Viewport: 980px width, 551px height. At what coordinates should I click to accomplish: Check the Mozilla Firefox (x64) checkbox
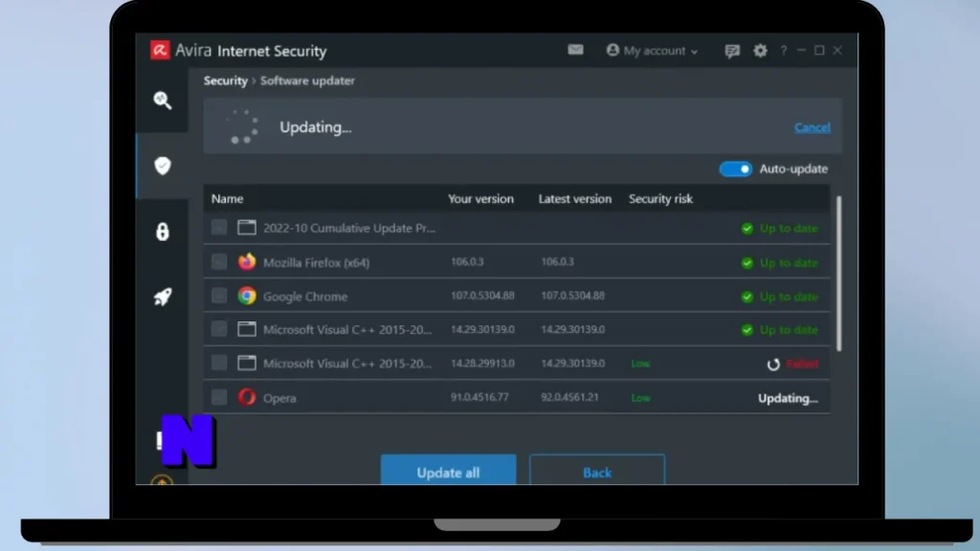(x=219, y=261)
